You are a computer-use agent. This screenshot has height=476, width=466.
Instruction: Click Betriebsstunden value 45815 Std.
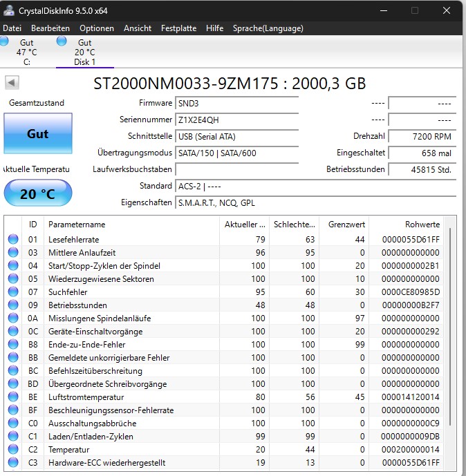(x=422, y=169)
